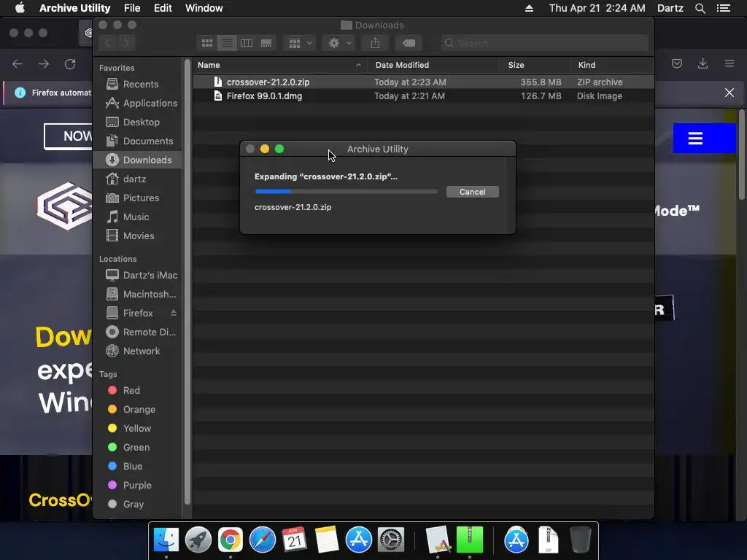Open Google Chrome from the Dock
The image size is (747, 560).
(x=230, y=540)
